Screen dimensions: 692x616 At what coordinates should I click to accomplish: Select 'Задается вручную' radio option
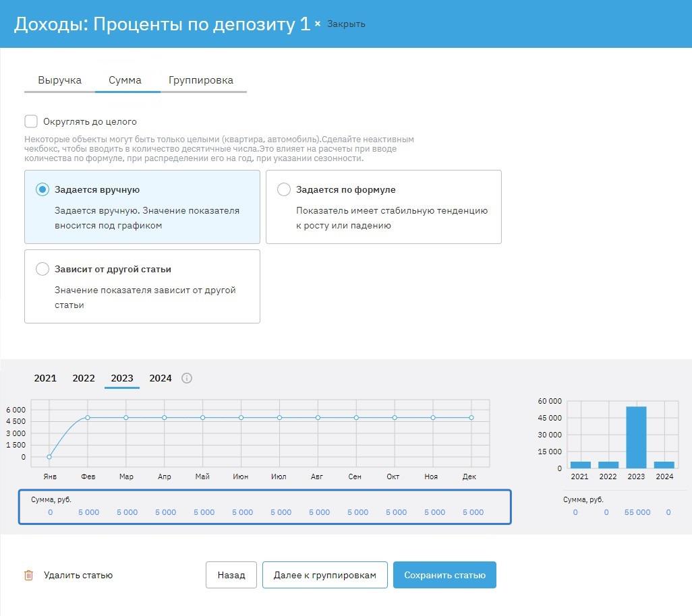[42, 189]
